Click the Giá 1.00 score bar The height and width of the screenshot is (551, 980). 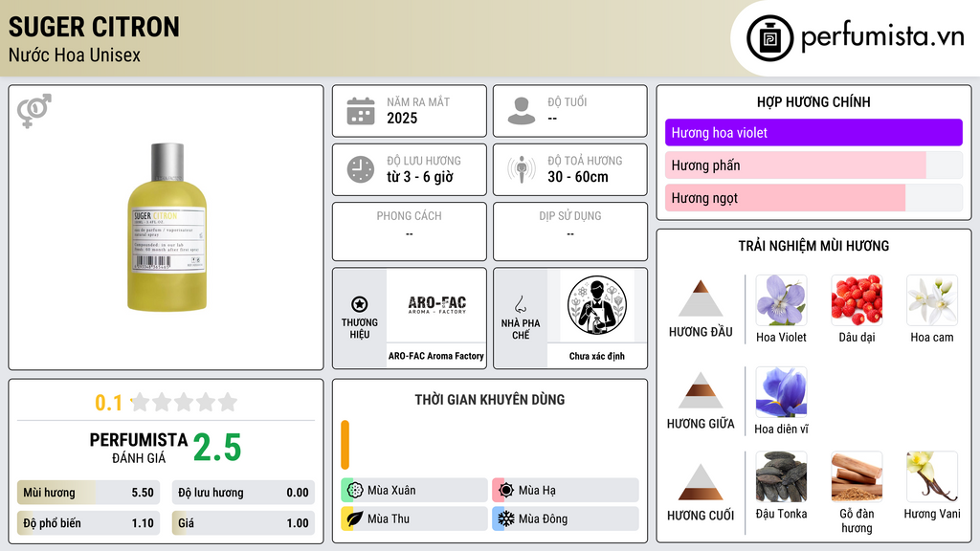(243, 523)
